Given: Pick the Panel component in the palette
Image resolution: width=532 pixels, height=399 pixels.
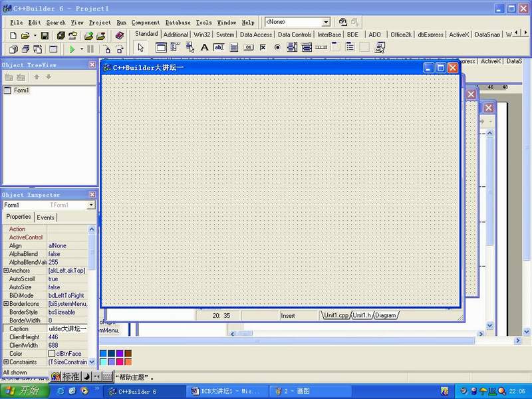Looking at the screenshot, I should [364, 47].
